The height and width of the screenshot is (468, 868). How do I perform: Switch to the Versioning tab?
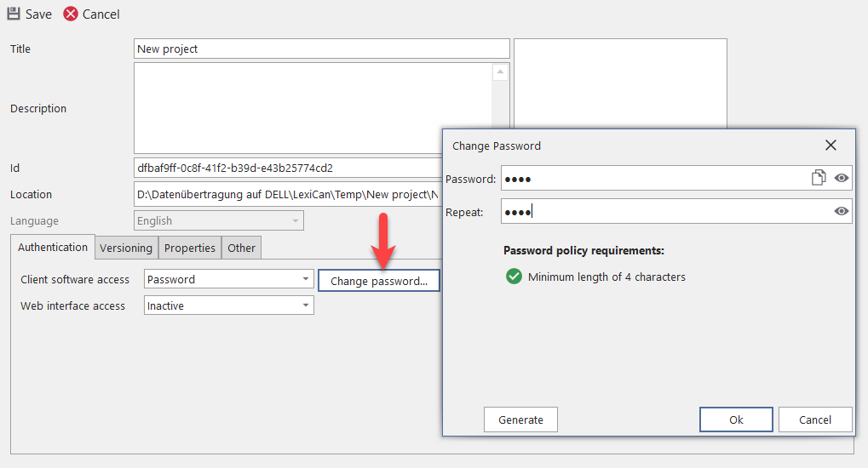click(x=126, y=248)
